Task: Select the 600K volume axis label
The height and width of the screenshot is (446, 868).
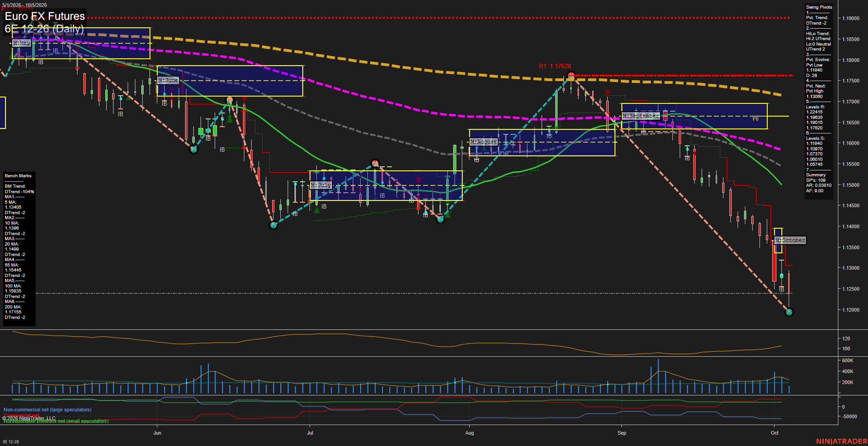Action: pyautogui.click(x=847, y=360)
